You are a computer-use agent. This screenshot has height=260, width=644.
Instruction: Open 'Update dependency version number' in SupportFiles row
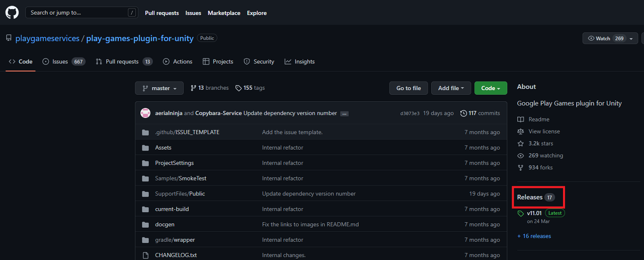(x=309, y=194)
